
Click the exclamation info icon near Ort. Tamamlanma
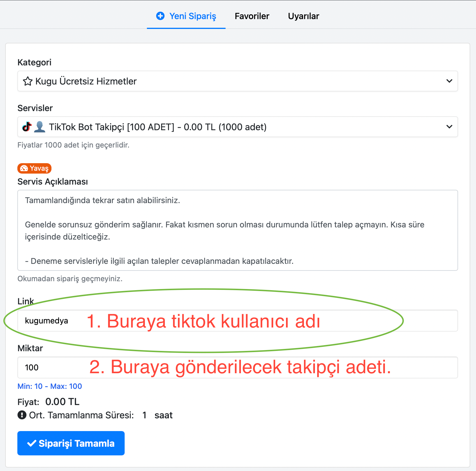[x=22, y=415]
